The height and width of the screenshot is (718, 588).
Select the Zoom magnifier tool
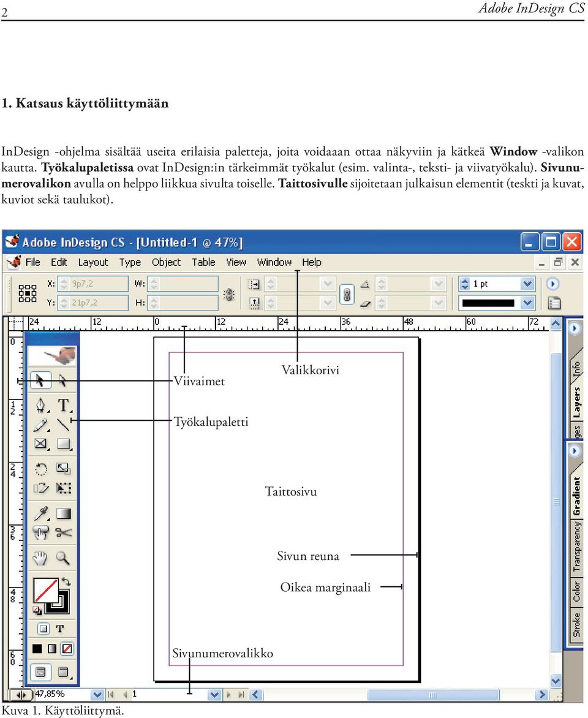pyautogui.click(x=62, y=557)
